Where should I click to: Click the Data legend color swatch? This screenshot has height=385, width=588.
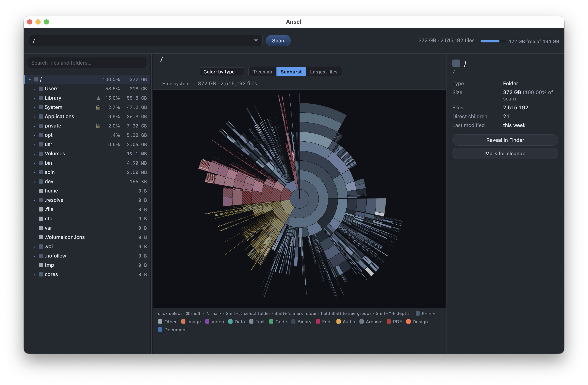click(230, 321)
